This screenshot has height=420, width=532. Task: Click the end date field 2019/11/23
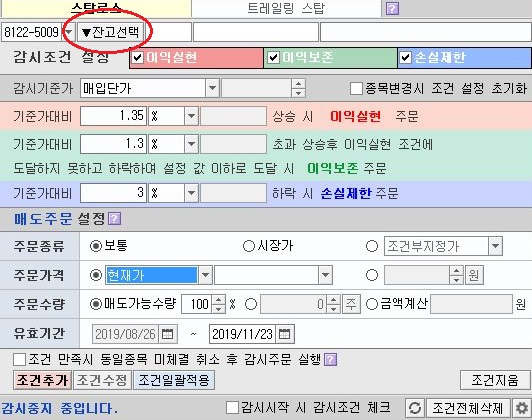(x=243, y=334)
